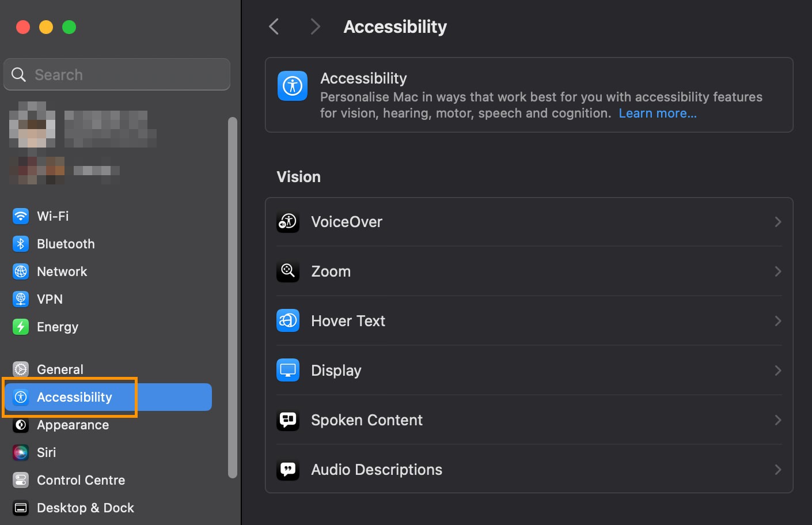Click the search magnifying glass icon
The height and width of the screenshot is (525, 812).
18,74
